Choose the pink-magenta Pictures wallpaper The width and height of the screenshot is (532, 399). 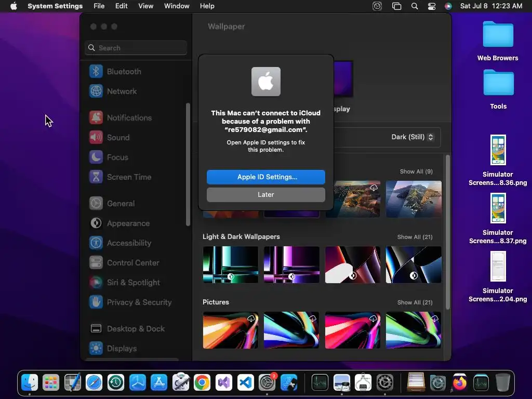353,330
